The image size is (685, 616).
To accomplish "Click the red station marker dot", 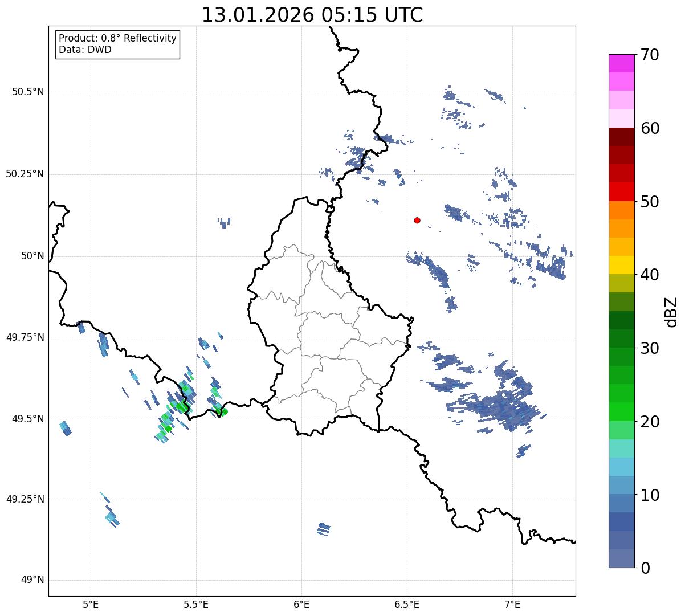I will [417, 220].
